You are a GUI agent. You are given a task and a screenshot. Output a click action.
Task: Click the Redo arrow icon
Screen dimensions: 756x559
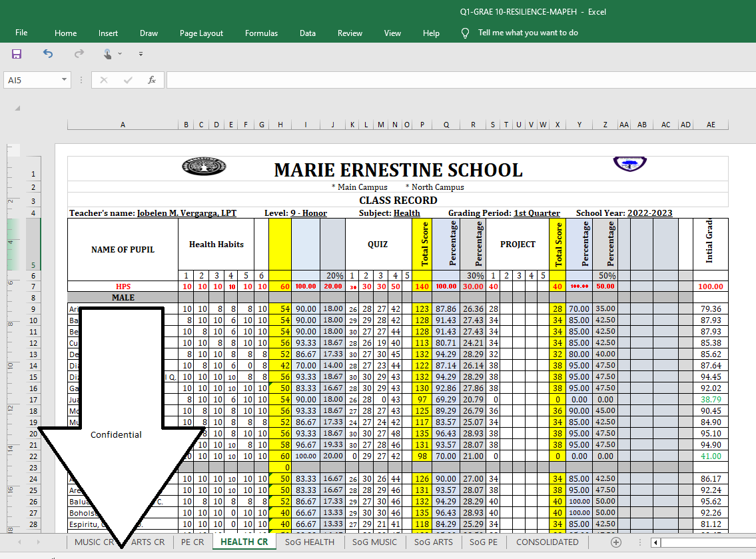coord(79,53)
